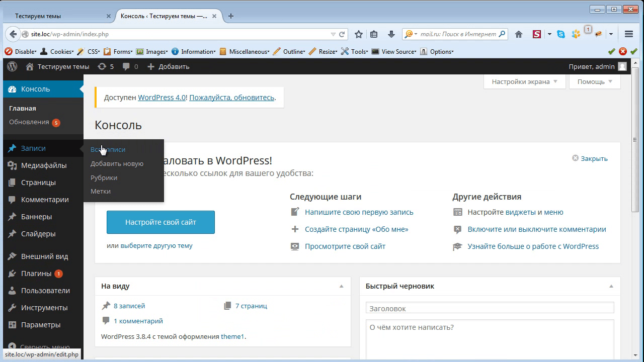Close the first Тестируем темы browser tab
This screenshot has height=362, width=644.
point(109,16)
